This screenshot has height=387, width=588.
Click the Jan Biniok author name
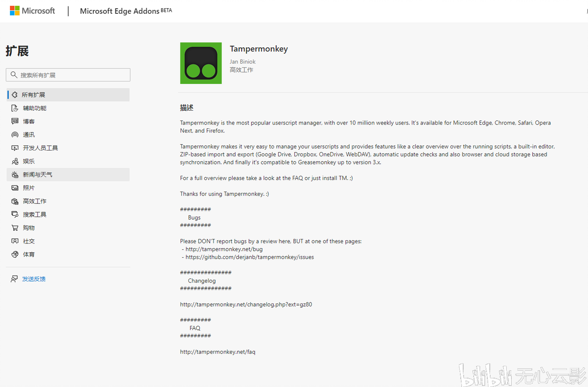click(x=243, y=62)
